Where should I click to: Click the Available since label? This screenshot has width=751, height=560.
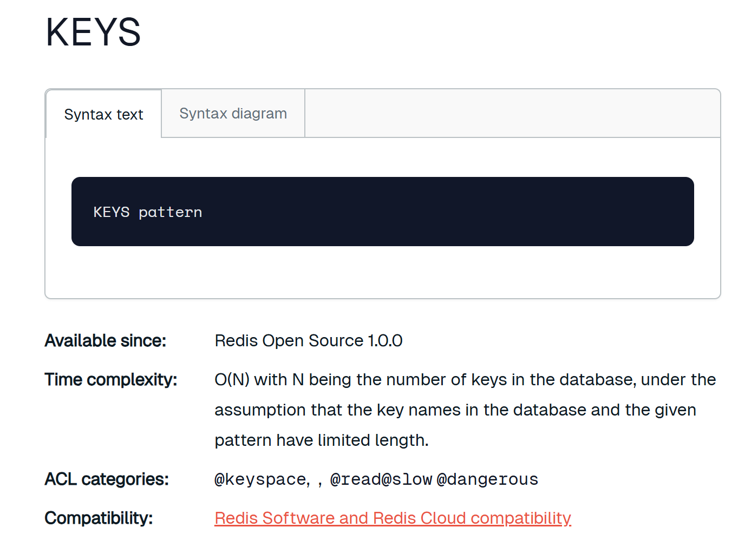106,341
